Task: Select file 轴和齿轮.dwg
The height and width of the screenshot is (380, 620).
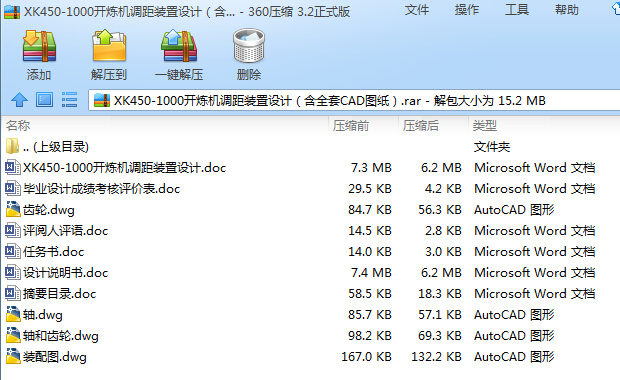Action: tap(60, 336)
